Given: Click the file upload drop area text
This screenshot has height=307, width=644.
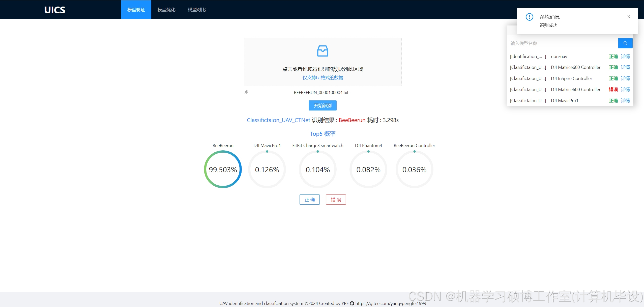Looking at the screenshot, I should coord(323,69).
